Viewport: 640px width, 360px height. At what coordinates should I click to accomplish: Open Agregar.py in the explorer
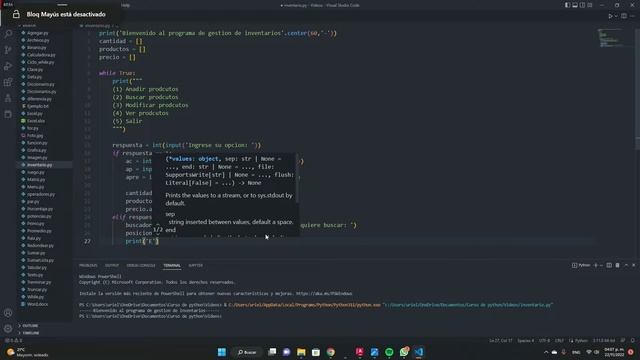[x=37, y=33]
